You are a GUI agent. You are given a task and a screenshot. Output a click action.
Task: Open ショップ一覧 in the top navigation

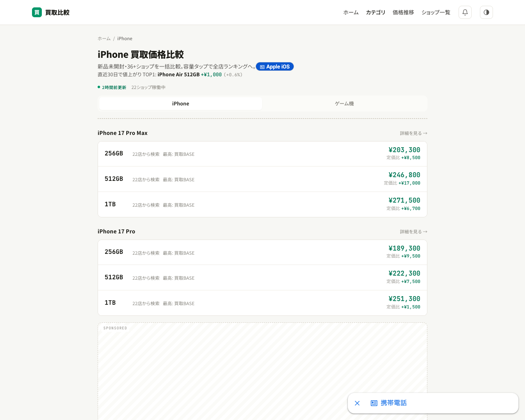(436, 12)
